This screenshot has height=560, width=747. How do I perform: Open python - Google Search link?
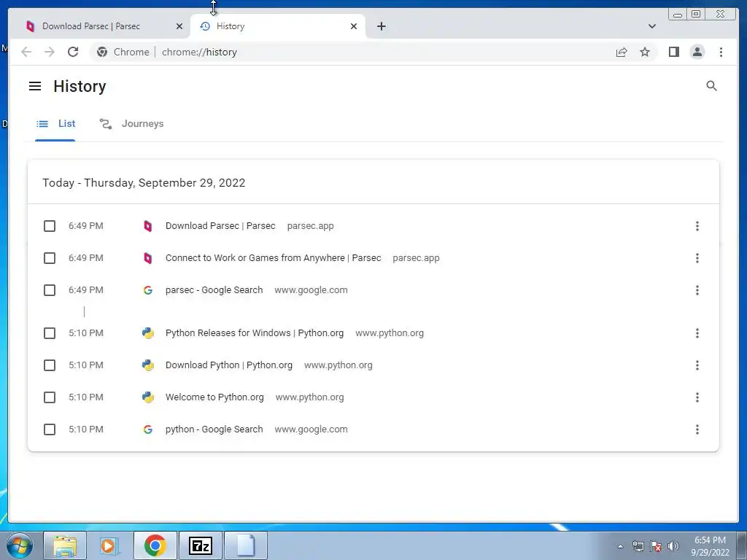tap(214, 429)
